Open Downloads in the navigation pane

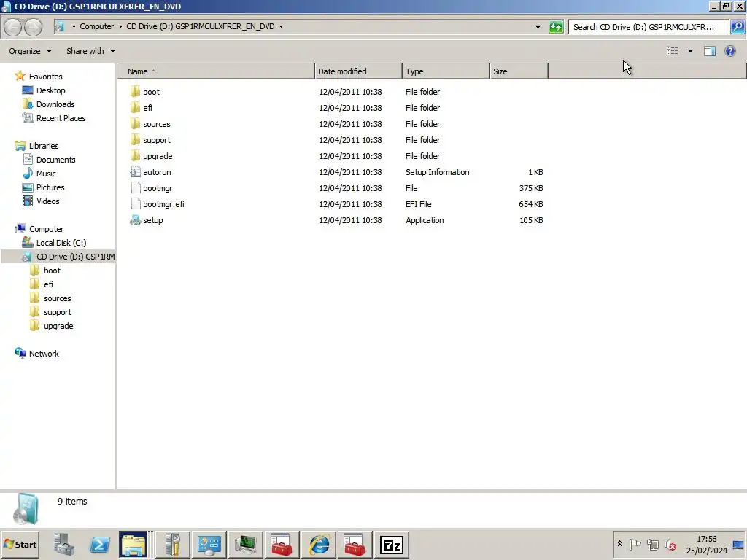55,104
